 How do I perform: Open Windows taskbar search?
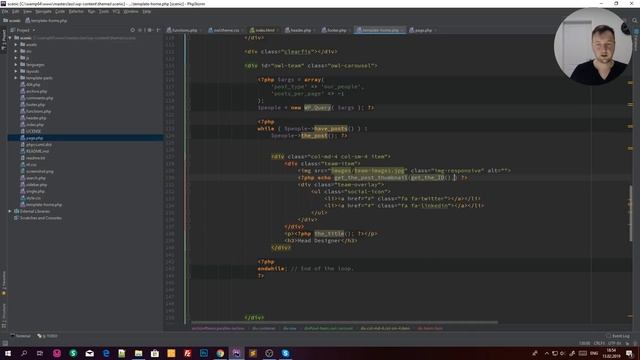[x=24, y=353]
